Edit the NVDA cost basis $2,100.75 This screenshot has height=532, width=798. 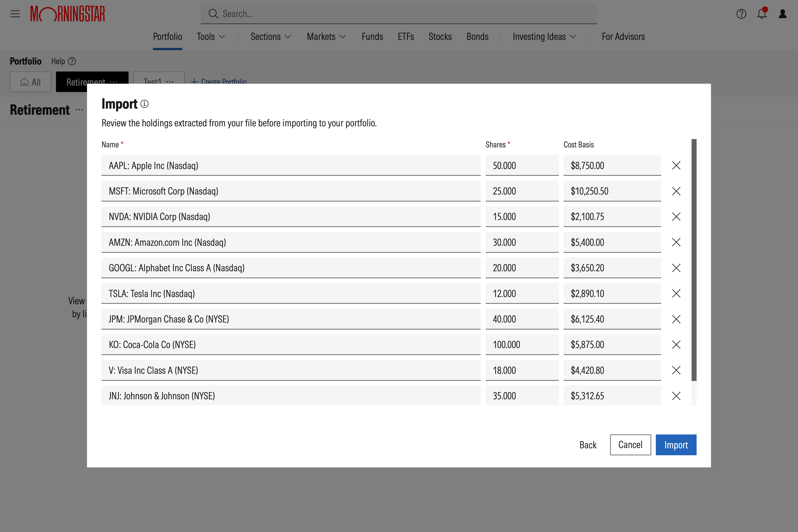tap(612, 216)
